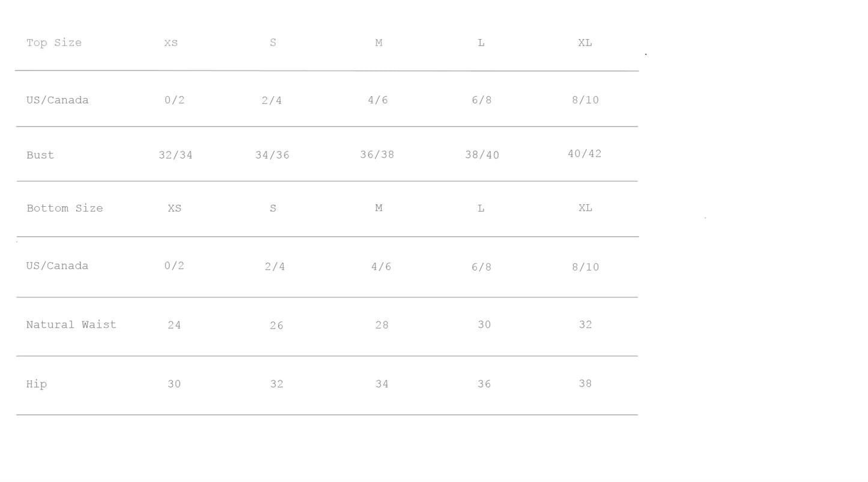Select the Natural Waist row label
868x482 pixels.
71,325
